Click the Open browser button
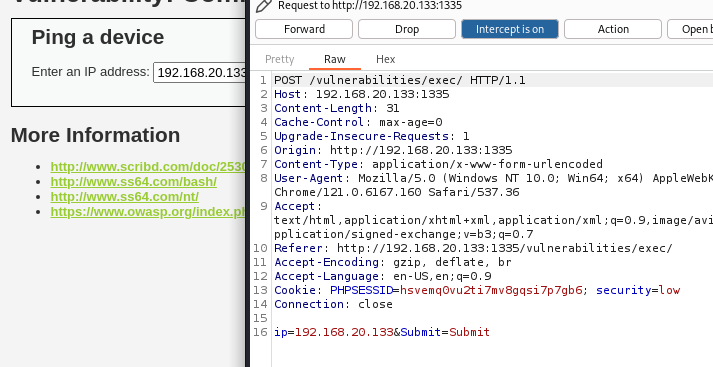 click(x=690, y=29)
